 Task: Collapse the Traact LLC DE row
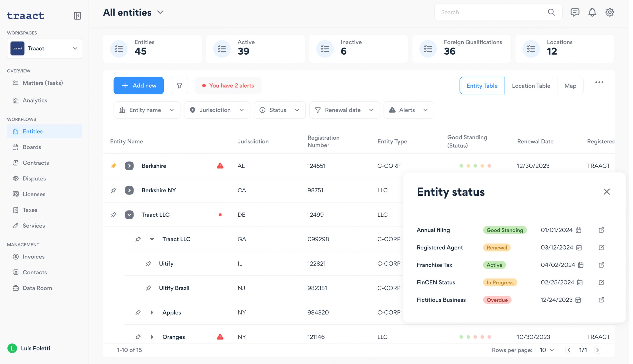click(x=129, y=215)
